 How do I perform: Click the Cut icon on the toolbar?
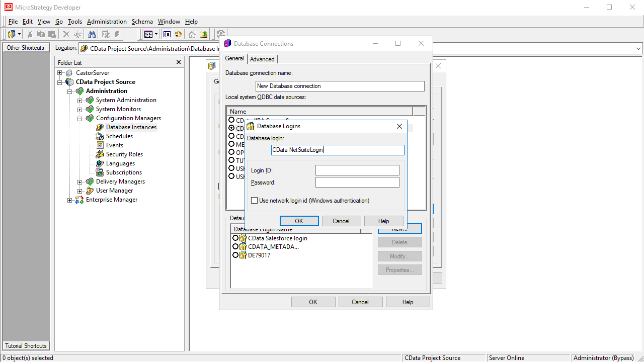[30, 34]
